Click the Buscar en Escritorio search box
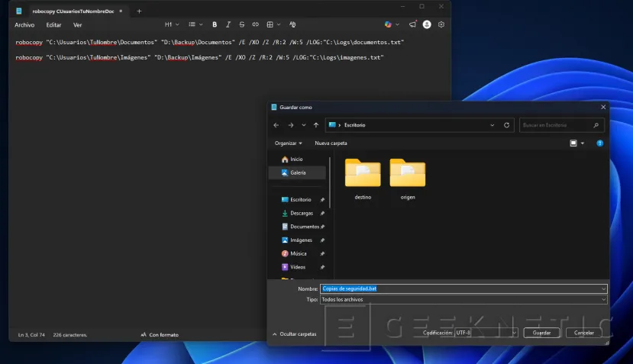Image resolution: width=633 pixels, height=364 pixels. click(562, 125)
